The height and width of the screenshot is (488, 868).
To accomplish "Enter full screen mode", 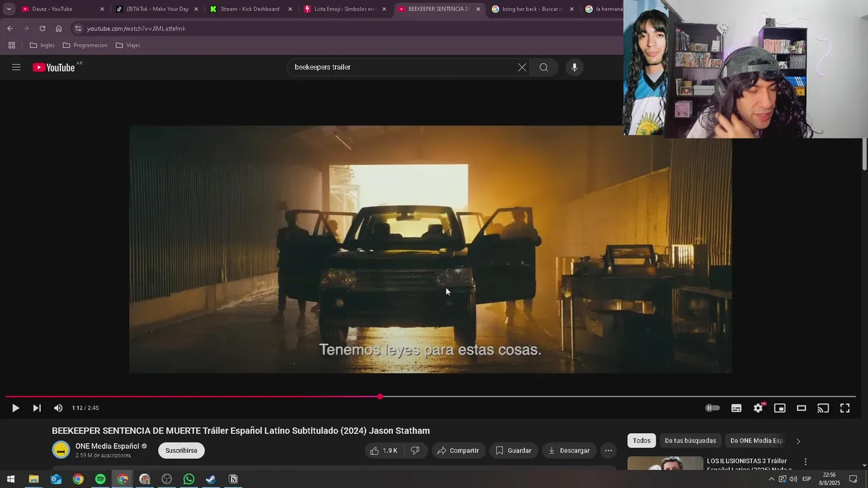I will [845, 408].
